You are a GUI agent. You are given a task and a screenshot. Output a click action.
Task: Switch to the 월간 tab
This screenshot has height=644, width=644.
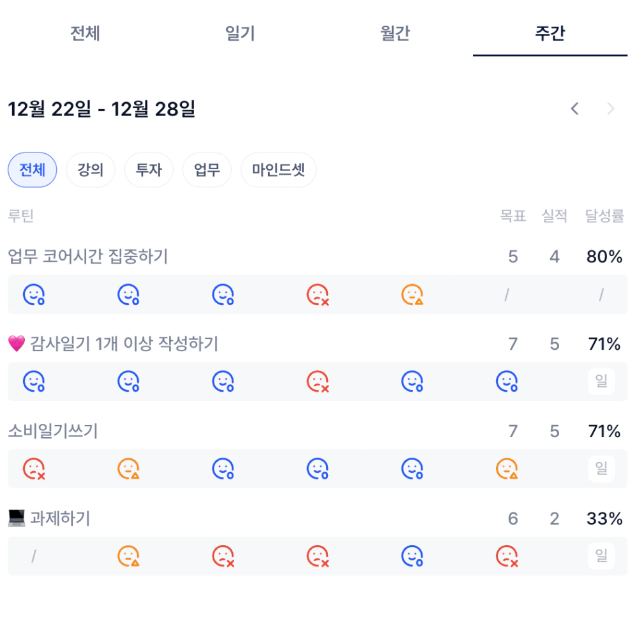coord(394,33)
